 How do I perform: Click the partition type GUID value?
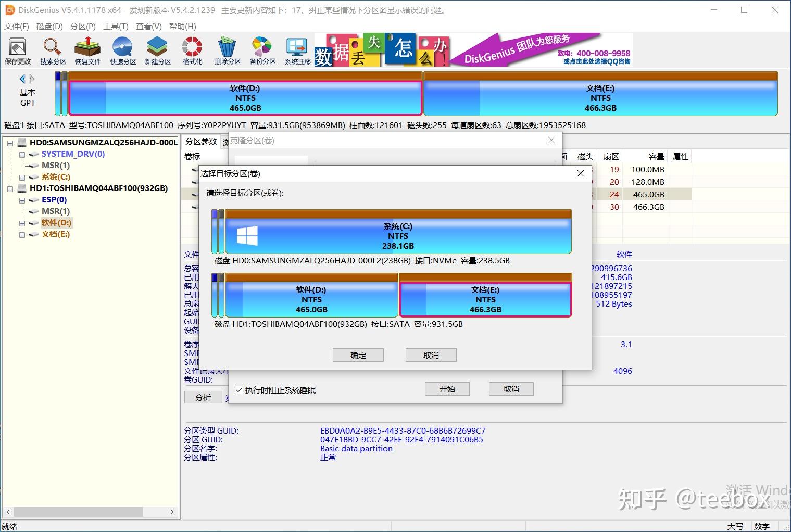point(403,431)
